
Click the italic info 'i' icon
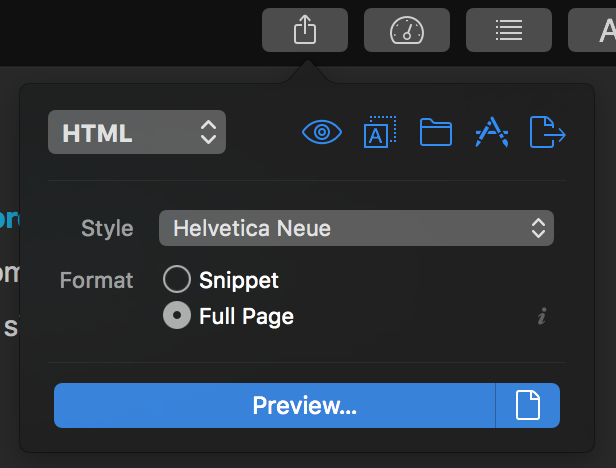click(x=542, y=316)
